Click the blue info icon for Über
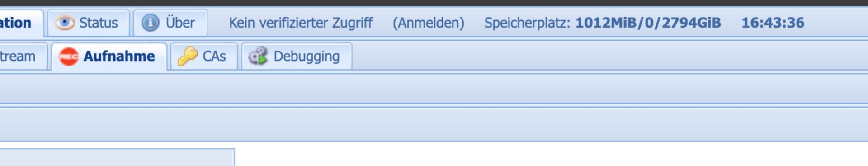This screenshot has height=166, width=868. tap(150, 23)
